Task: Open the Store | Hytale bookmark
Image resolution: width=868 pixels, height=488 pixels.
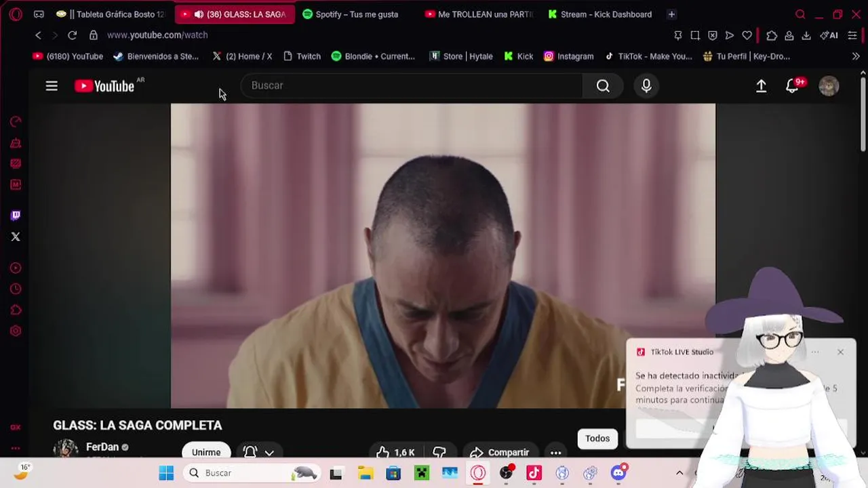Action: (461, 56)
